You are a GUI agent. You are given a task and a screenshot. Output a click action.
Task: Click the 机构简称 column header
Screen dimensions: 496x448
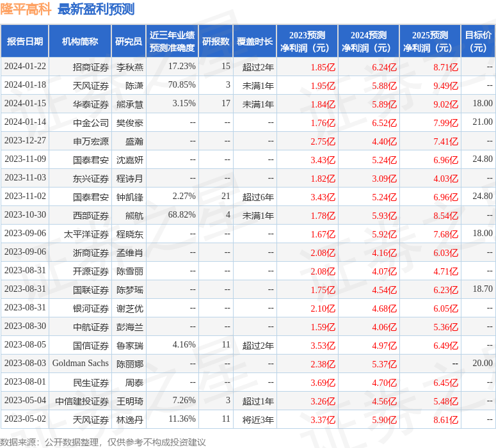click(80, 41)
